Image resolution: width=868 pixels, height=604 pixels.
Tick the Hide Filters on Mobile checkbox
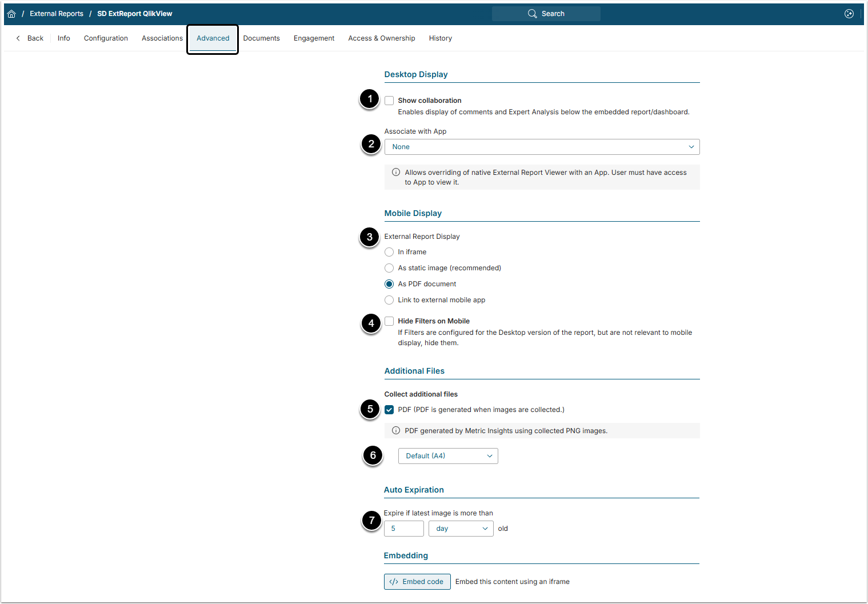pyautogui.click(x=389, y=321)
